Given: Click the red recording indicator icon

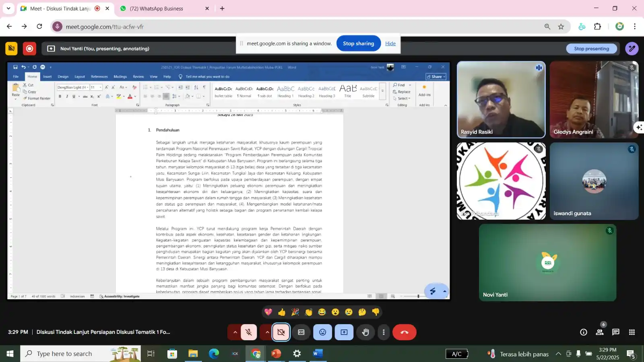Looking at the screenshot, I should (29, 49).
